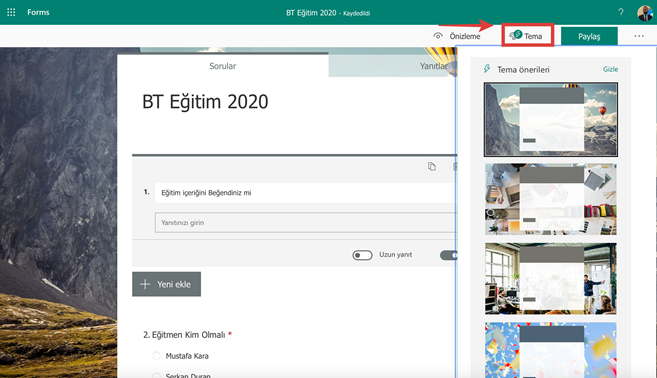Viewport: 657px width, 378px height.
Task: Click the 'Yanıtınızı girin' answer field
Action: [x=305, y=223]
